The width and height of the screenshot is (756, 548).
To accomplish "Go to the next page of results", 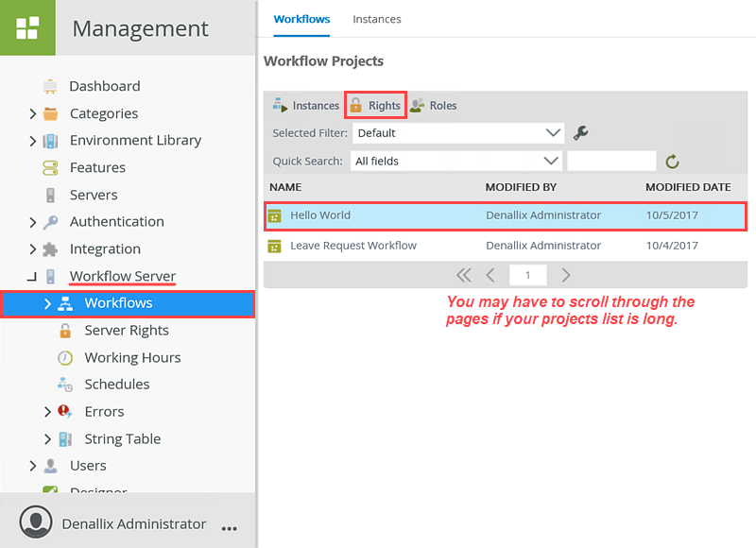I will tap(565, 275).
